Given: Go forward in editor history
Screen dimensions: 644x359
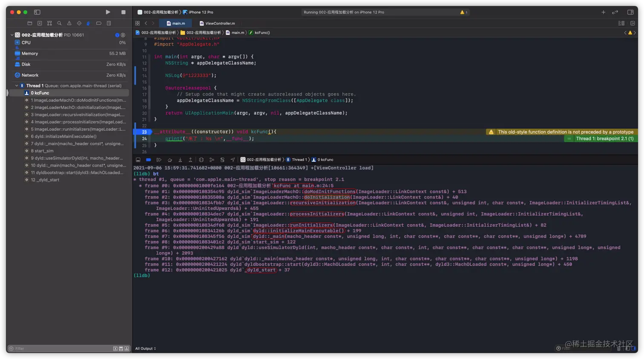Looking at the screenshot, I should tap(153, 23).
